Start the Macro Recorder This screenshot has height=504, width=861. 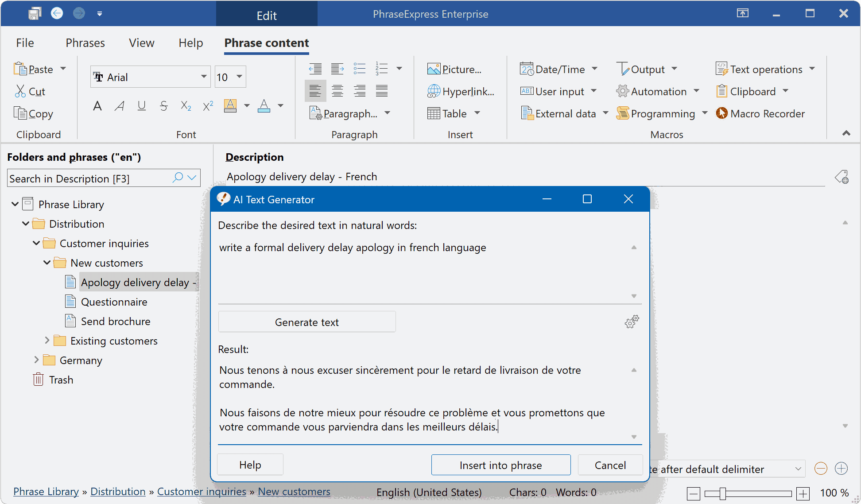click(x=760, y=113)
